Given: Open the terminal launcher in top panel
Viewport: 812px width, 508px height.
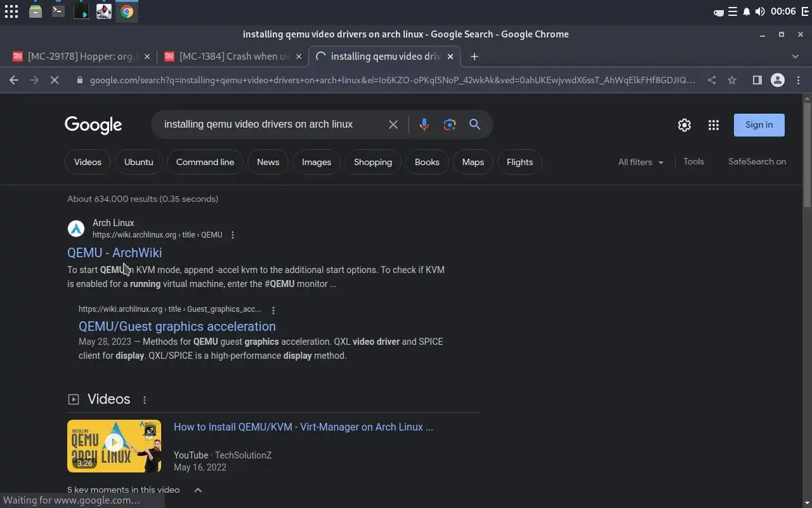Looking at the screenshot, I should point(58,11).
